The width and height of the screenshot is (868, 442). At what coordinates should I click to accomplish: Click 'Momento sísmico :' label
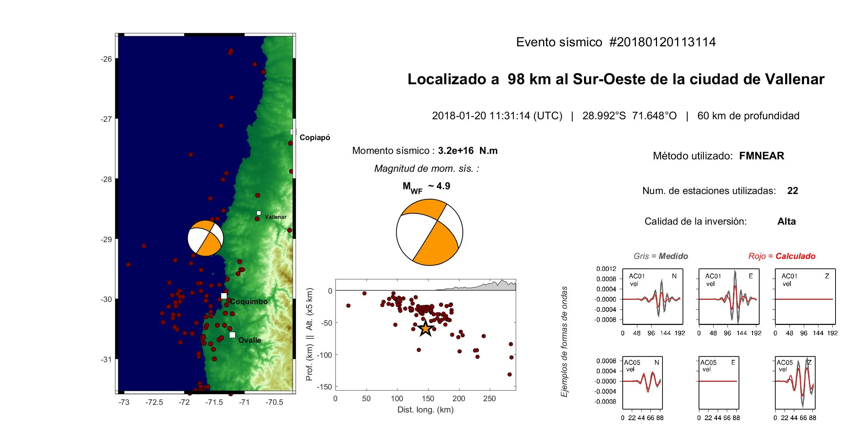tap(393, 151)
